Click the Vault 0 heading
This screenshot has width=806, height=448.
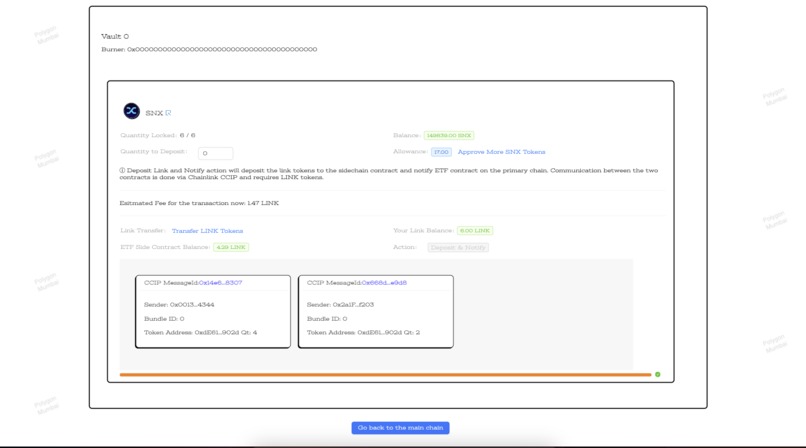pyautogui.click(x=115, y=36)
